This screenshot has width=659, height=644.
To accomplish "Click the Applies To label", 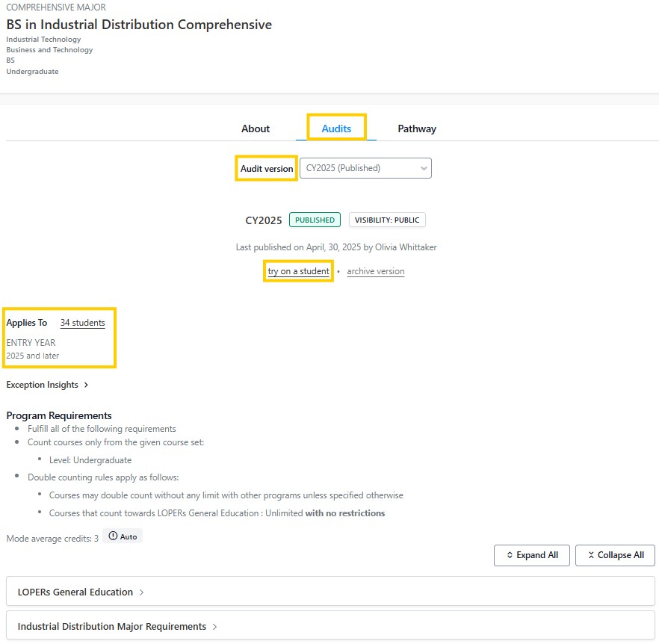I will (x=26, y=323).
